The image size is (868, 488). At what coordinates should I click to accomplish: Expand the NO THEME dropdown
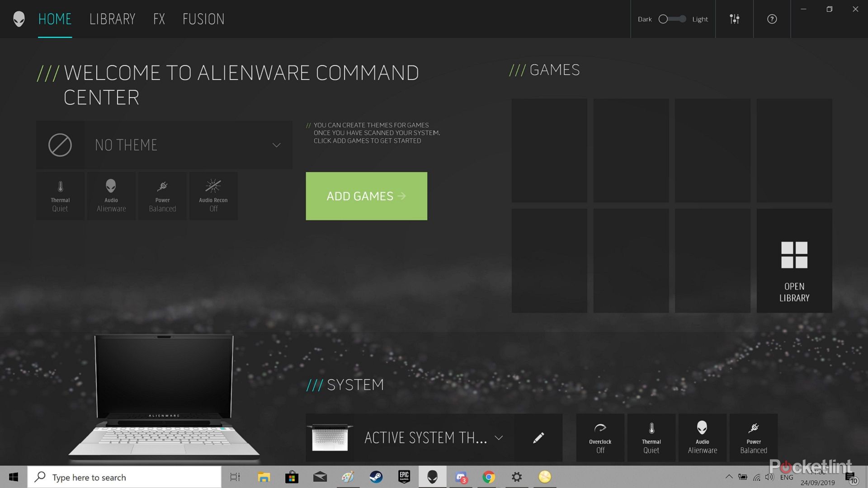(x=276, y=145)
